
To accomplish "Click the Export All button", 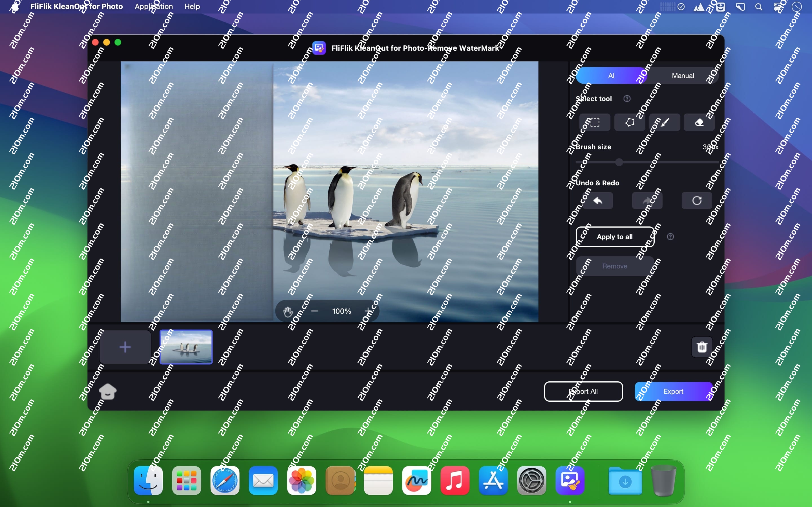I will coord(583,391).
